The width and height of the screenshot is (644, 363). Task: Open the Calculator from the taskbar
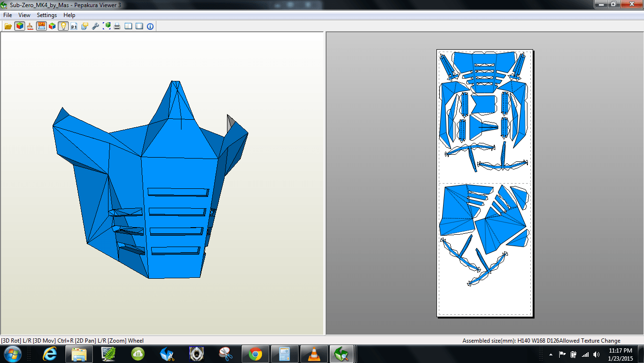(285, 354)
